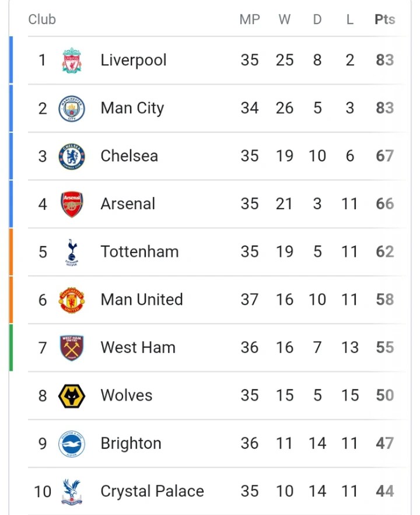Image resolution: width=420 pixels, height=515 pixels.
Task: Click the Chelsea club crest
Action: point(72,156)
